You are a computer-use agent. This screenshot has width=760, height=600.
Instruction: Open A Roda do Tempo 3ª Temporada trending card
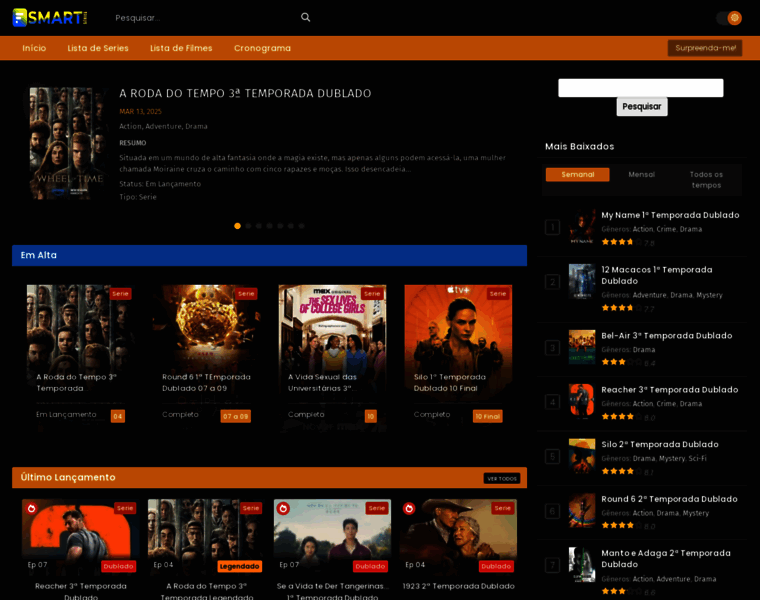[x=80, y=359]
